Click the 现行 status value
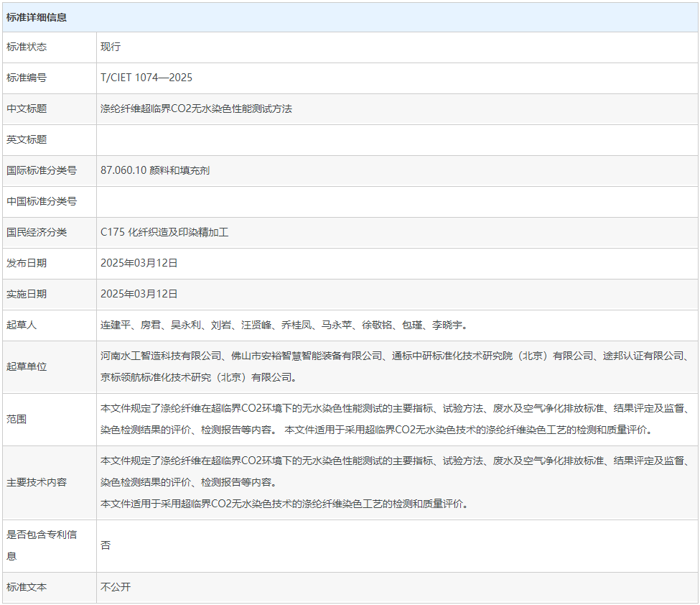This screenshot has width=700, height=605. pyautogui.click(x=111, y=47)
